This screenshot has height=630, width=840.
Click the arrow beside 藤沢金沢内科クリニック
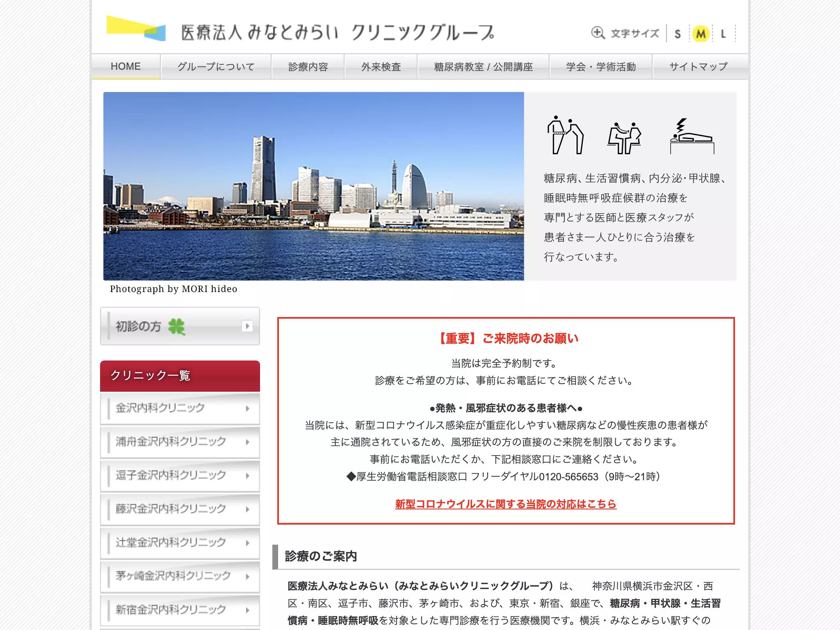247,509
